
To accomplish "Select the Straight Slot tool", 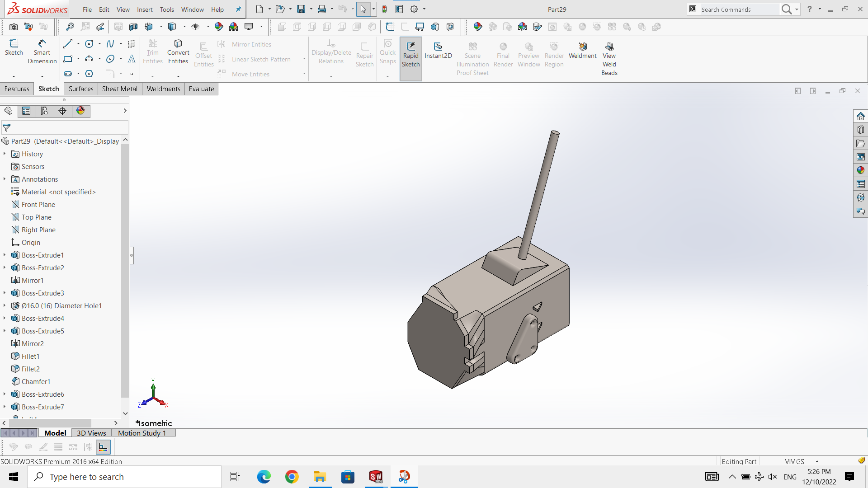I will 68,74.
